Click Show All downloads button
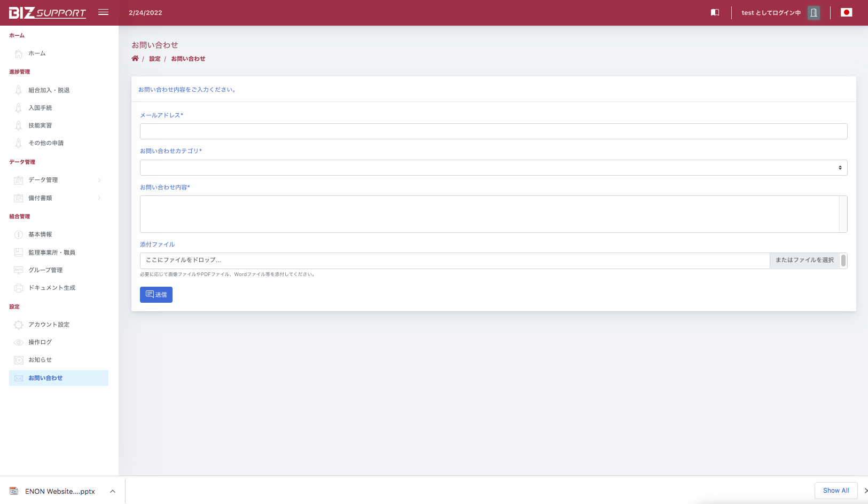The height and width of the screenshot is (504, 868). [x=835, y=491]
